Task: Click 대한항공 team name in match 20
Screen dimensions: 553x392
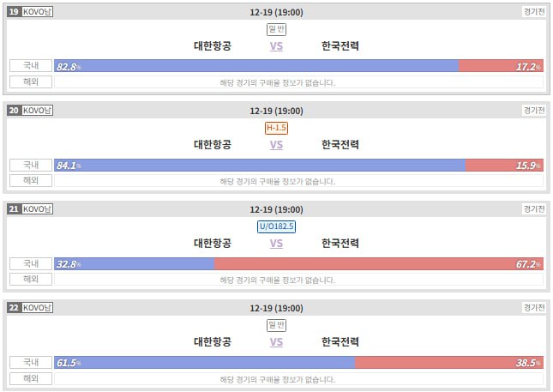Action: click(213, 145)
